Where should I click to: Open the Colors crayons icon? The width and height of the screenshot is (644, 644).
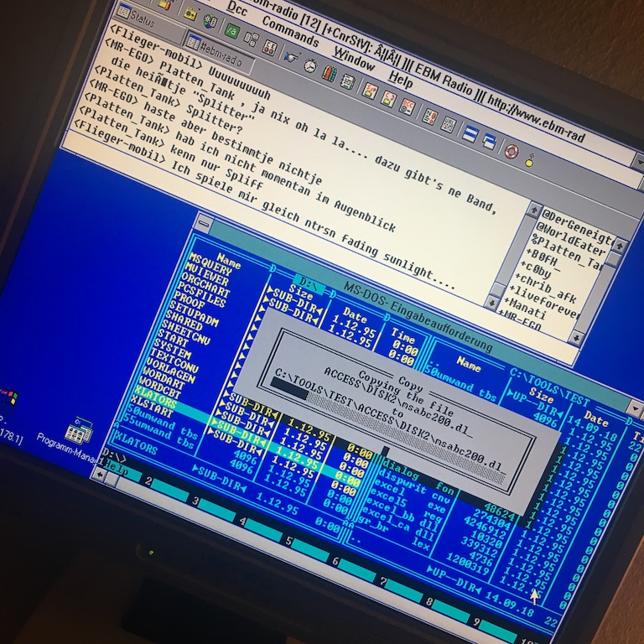coord(329,74)
